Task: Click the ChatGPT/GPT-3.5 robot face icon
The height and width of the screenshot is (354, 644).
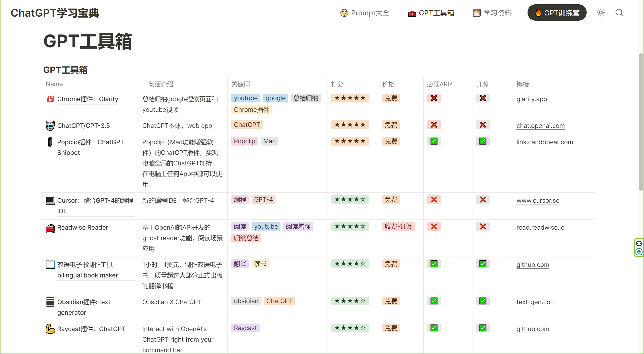Action: (50, 125)
